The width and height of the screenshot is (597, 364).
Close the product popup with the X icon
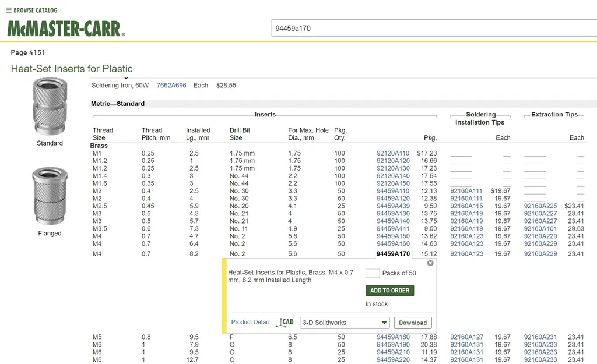430,263
